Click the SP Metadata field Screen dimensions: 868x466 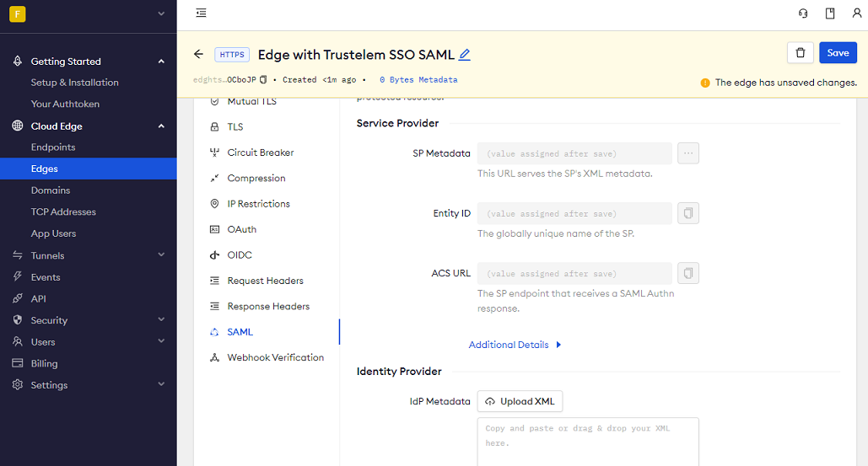pyautogui.click(x=574, y=153)
